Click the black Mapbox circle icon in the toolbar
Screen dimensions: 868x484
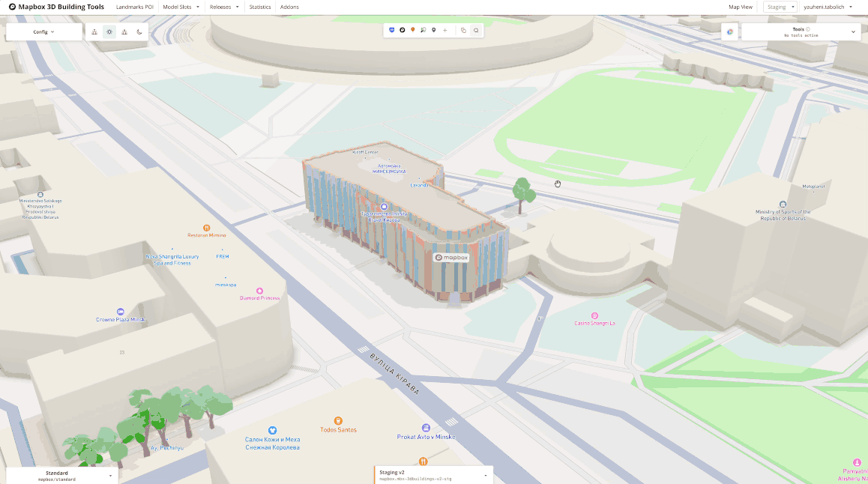pyautogui.click(x=403, y=31)
